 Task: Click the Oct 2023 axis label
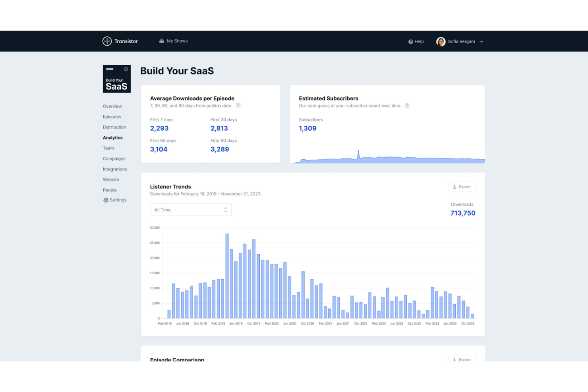[468, 324]
